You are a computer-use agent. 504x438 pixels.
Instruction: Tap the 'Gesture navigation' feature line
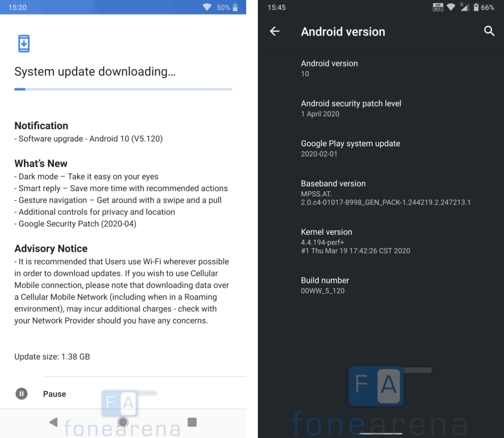tap(118, 200)
